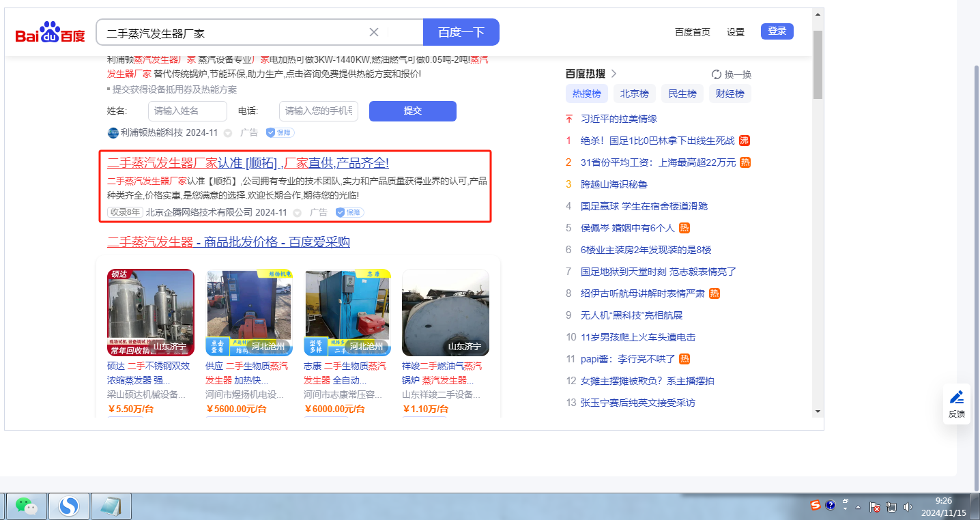980x520 pixels.
Task: Expand the dropdown arrow beside 北京企腾网络技术有限公司 2024-11
Action: (297, 213)
